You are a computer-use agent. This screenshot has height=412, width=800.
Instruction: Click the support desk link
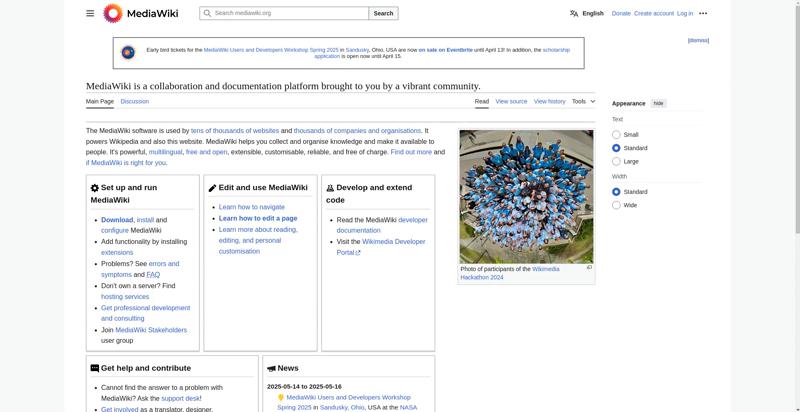pyautogui.click(x=180, y=398)
